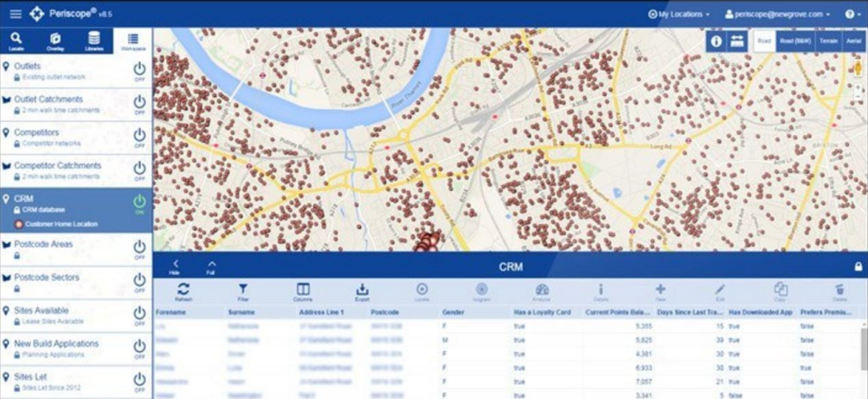Switch to the Overlay tab
868x399 pixels.
(55, 42)
